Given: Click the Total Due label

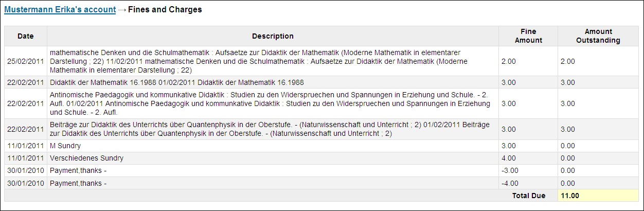Looking at the screenshot, I should (x=530, y=196).
